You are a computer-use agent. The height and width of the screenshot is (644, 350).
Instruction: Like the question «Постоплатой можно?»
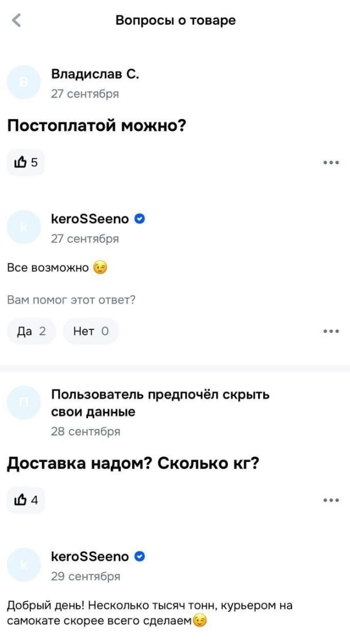26,162
